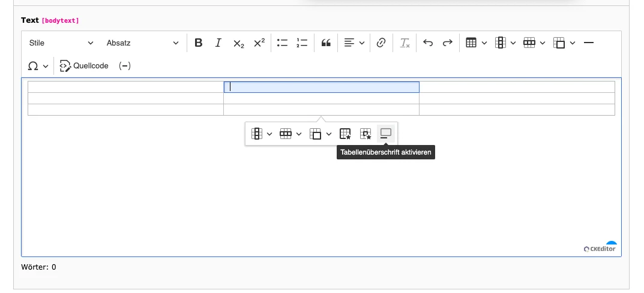Insert a bulleted list

282,43
